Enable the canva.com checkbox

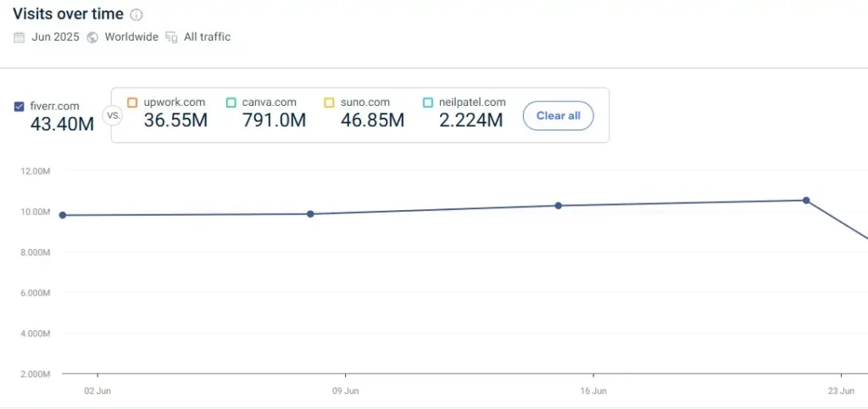coord(231,102)
